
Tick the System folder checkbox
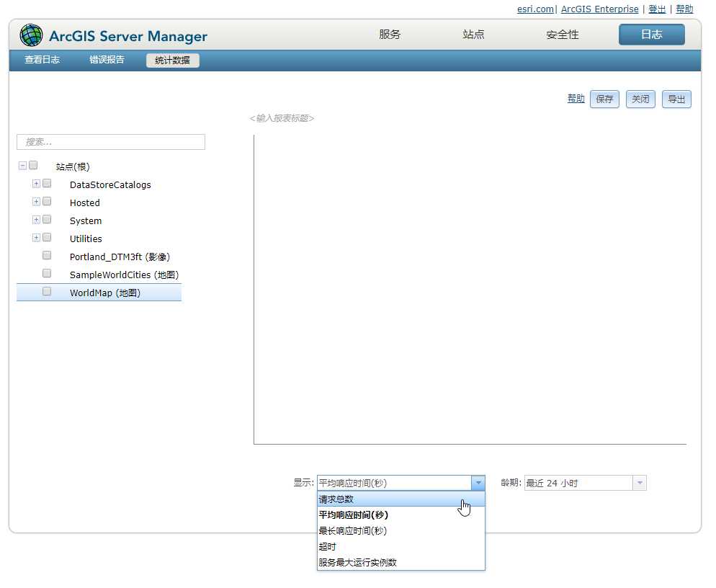pyautogui.click(x=47, y=219)
